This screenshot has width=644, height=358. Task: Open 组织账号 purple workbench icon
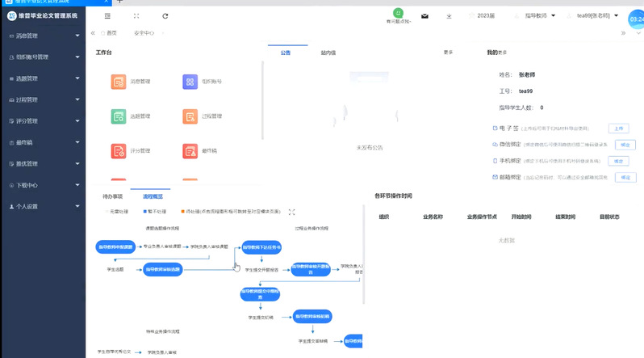click(190, 82)
